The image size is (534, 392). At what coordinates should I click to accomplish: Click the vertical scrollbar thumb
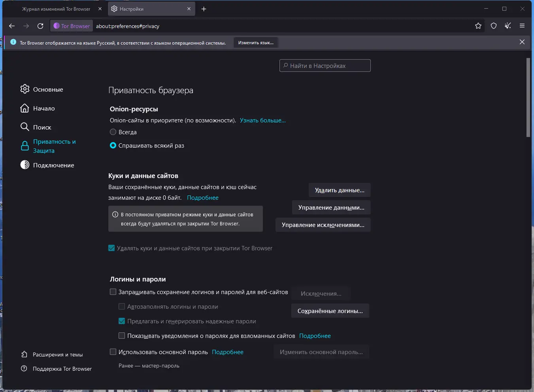click(528, 98)
